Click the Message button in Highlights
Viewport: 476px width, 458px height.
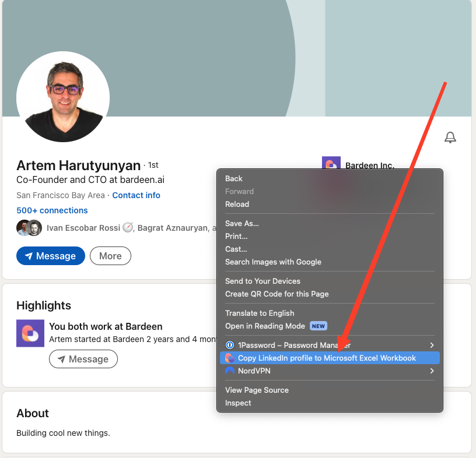tap(83, 359)
